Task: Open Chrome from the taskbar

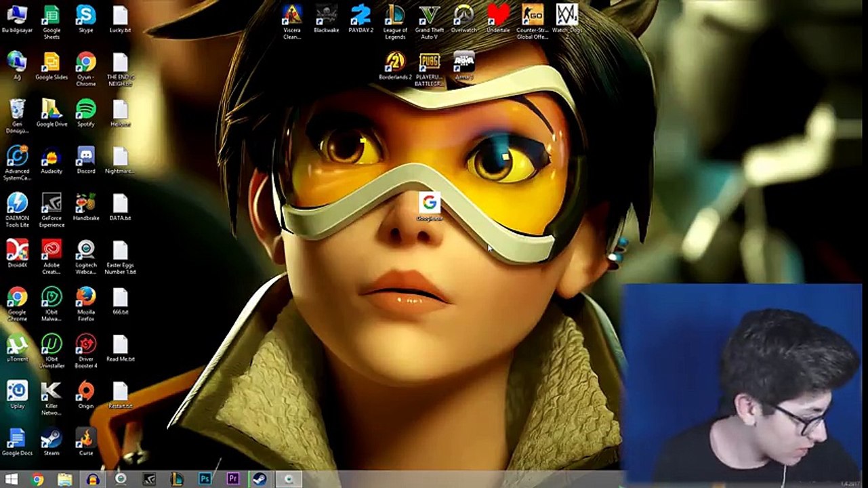Action: pos(38,479)
